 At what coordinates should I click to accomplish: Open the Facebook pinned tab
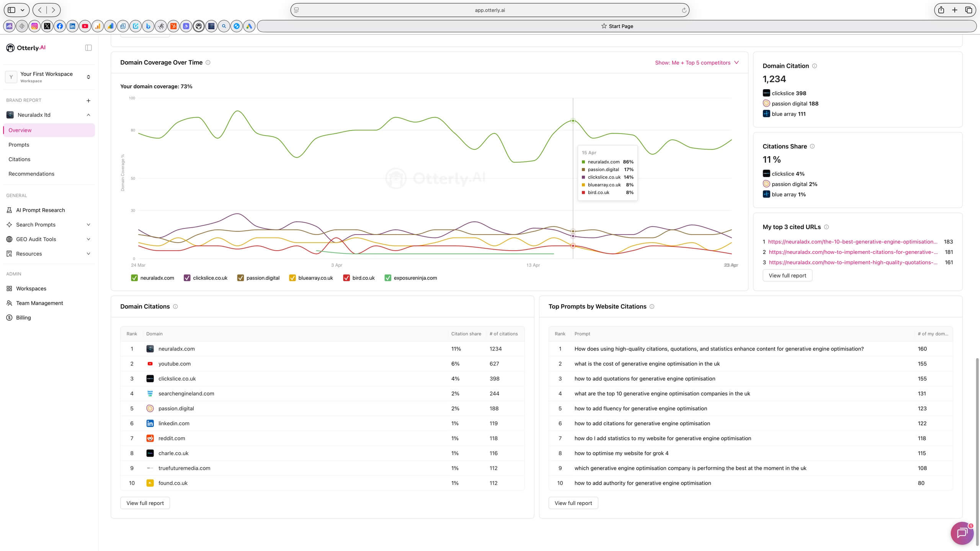[x=60, y=26]
